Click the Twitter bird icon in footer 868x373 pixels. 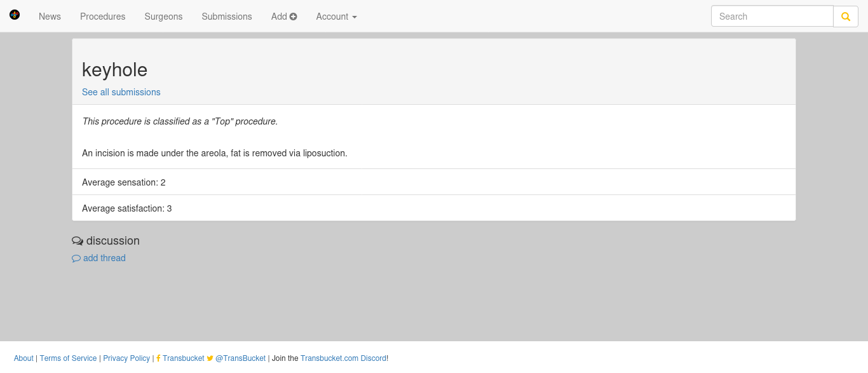(x=210, y=358)
